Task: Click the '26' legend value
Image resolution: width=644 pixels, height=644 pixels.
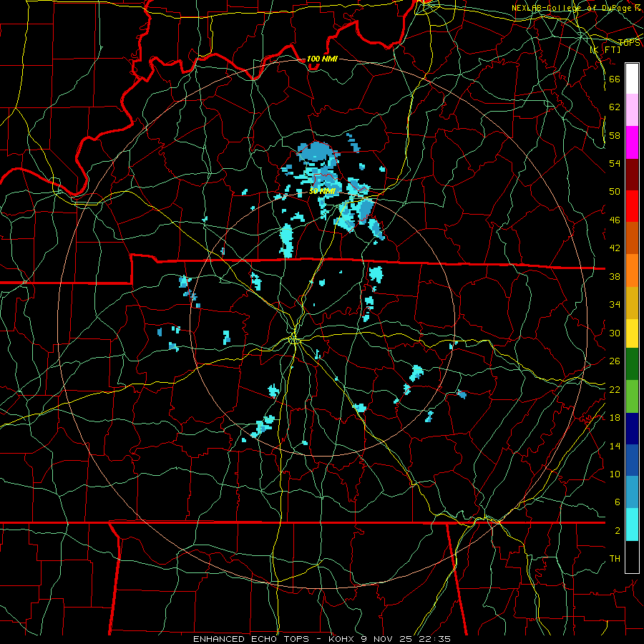Action: click(x=615, y=361)
